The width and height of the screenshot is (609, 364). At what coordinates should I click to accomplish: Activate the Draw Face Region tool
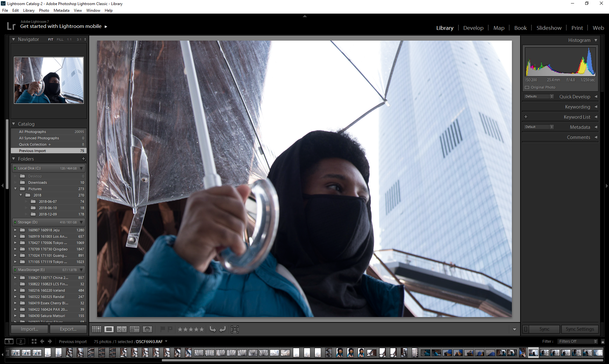tap(235, 329)
